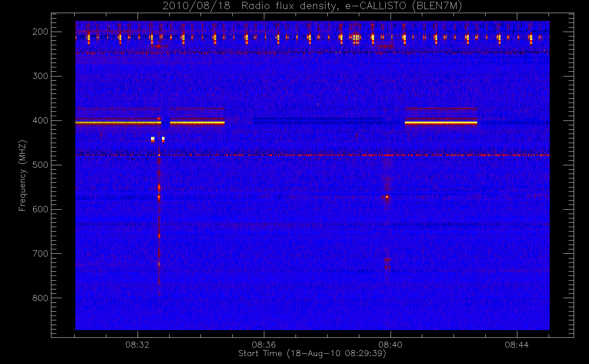Click the 600 frequency tick label
This screenshot has height=364, width=589.
40,209
